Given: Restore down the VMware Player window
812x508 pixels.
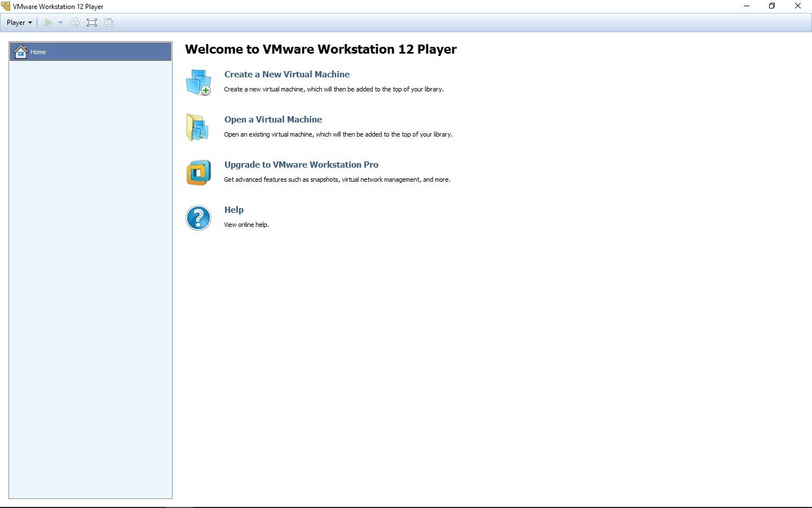Looking at the screenshot, I should (x=772, y=6).
